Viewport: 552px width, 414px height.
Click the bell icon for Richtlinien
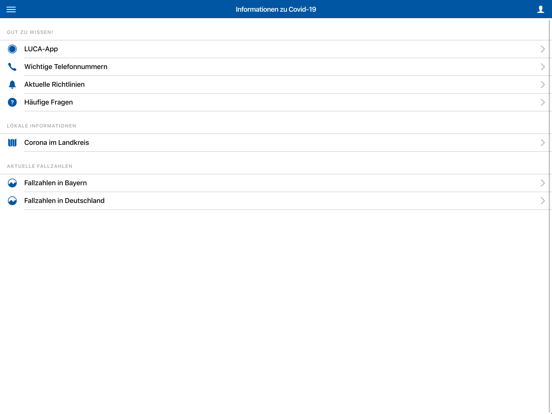coord(12,84)
